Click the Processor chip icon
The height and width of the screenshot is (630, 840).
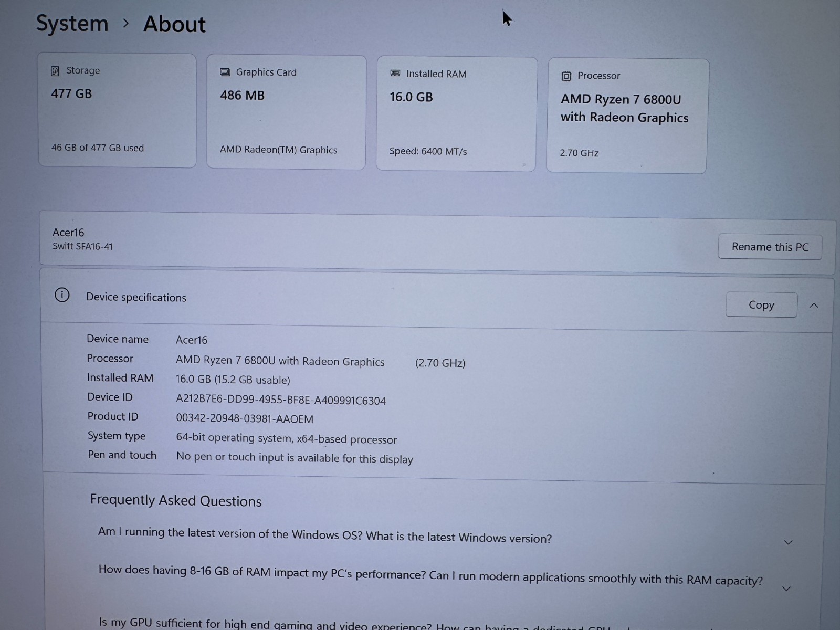point(566,76)
